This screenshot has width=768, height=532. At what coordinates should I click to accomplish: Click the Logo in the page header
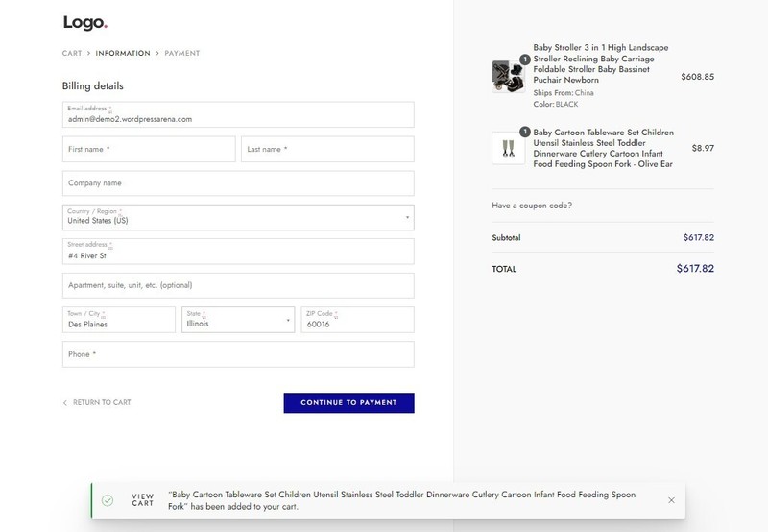[85, 22]
